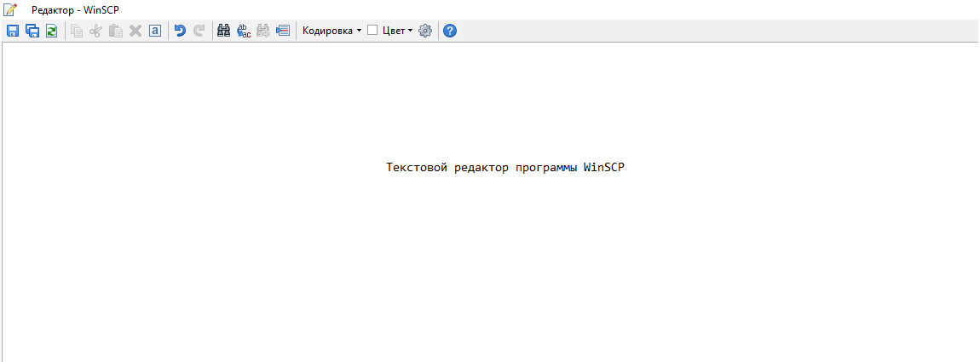This screenshot has width=980, height=362.
Task: Click the Paste clipboard icon
Action: [x=116, y=31]
